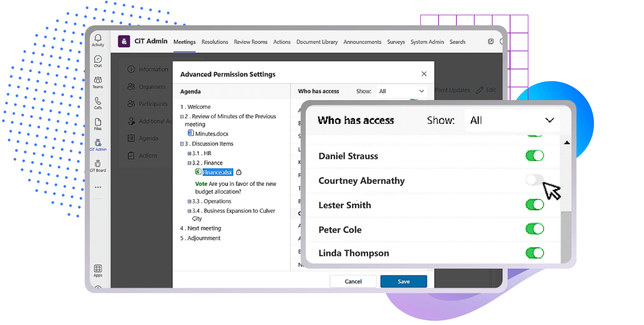The width and height of the screenshot is (644, 325).
Task: Click the Edit pencil icon near Point Updates
Action: click(x=480, y=90)
